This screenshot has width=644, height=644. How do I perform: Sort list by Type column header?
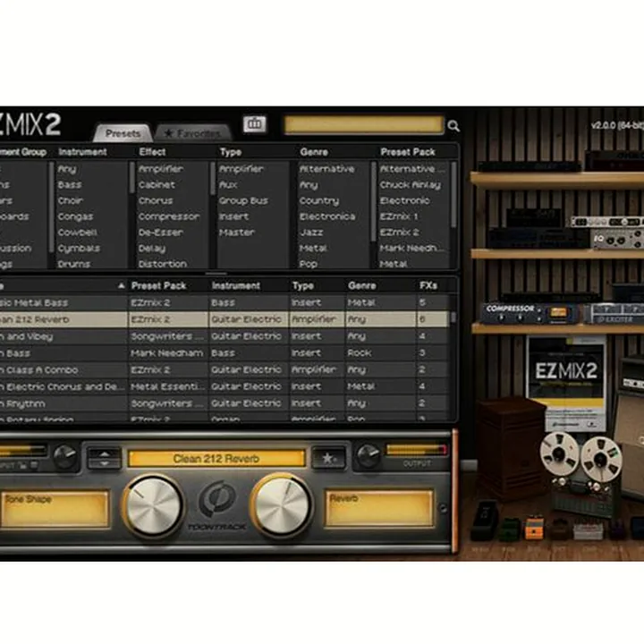pos(303,285)
